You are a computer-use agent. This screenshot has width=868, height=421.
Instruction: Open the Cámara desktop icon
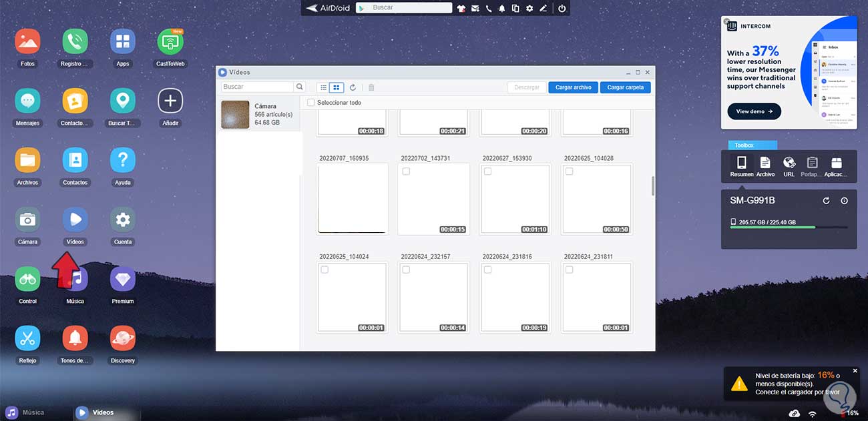27,220
